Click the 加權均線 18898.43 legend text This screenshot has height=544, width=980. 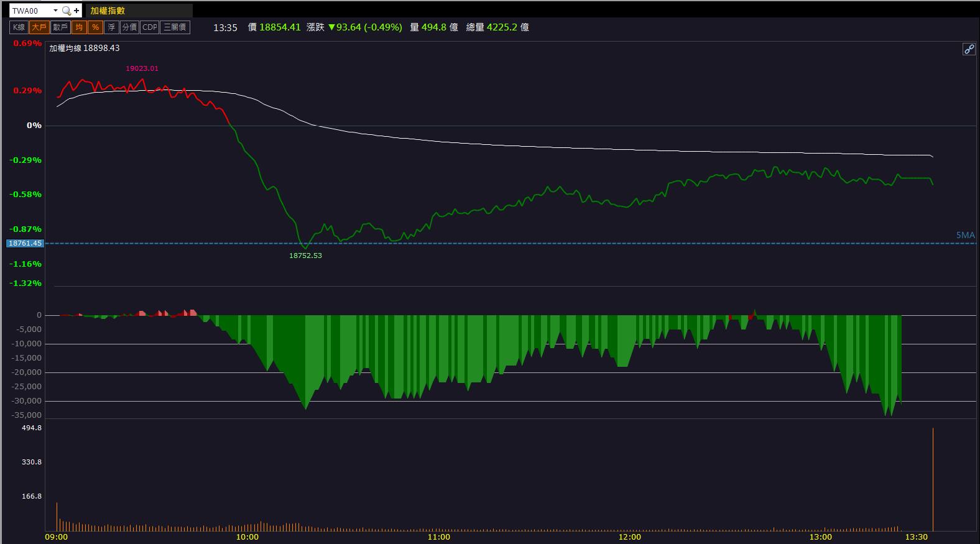[85, 48]
